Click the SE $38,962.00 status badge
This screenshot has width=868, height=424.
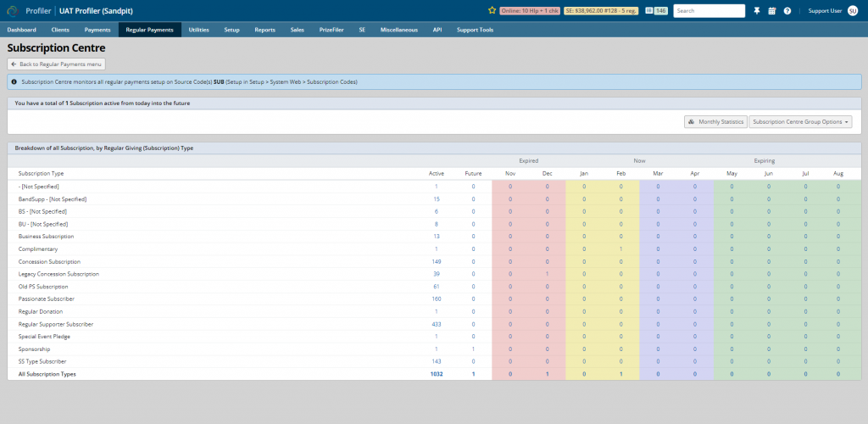point(601,10)
